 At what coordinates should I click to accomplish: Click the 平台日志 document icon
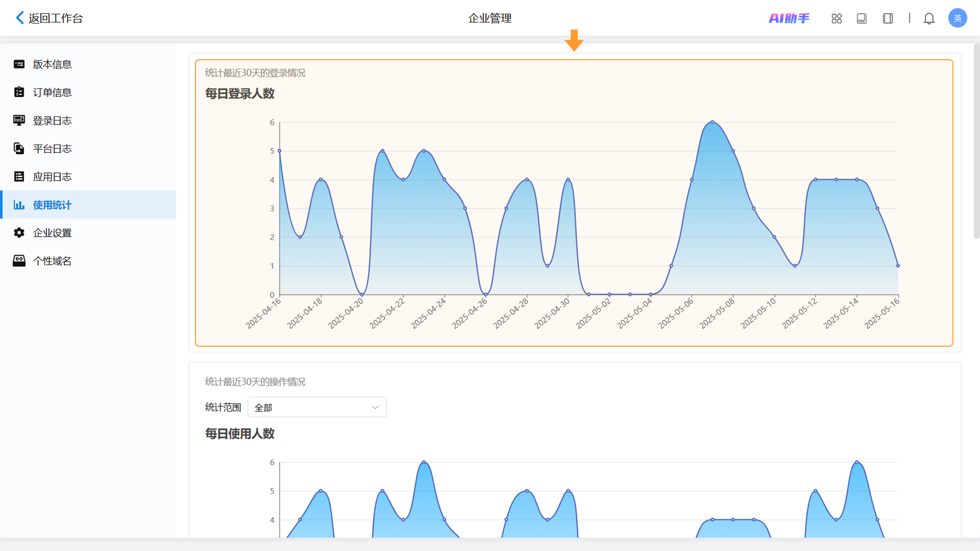(19, 148)
